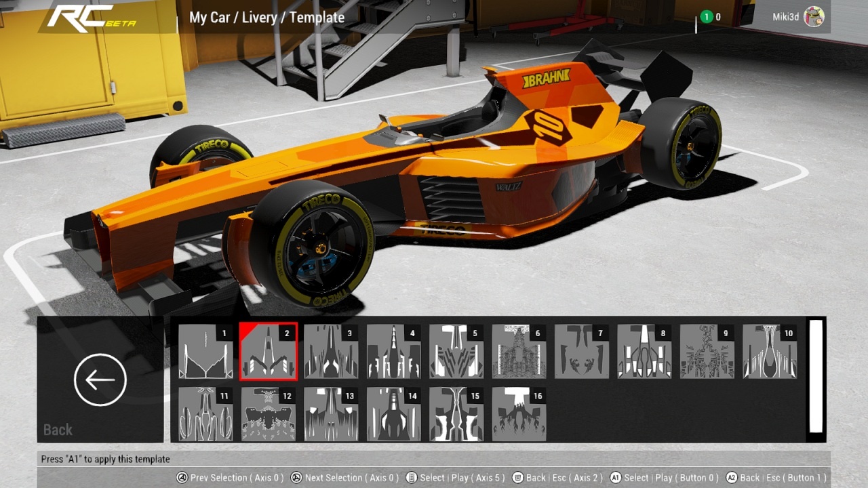Apply livery template 10
The image size is (868, 488).
(770, 351)
